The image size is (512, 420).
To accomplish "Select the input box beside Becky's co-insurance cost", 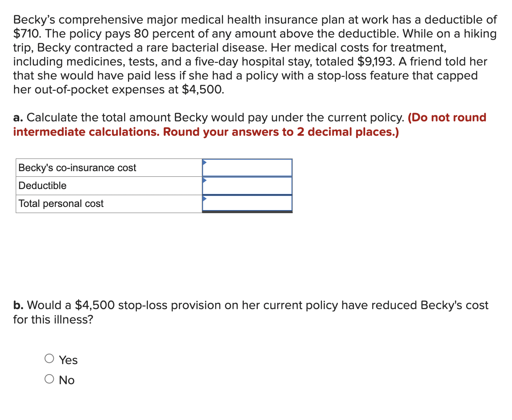I will tap(247, 167).
